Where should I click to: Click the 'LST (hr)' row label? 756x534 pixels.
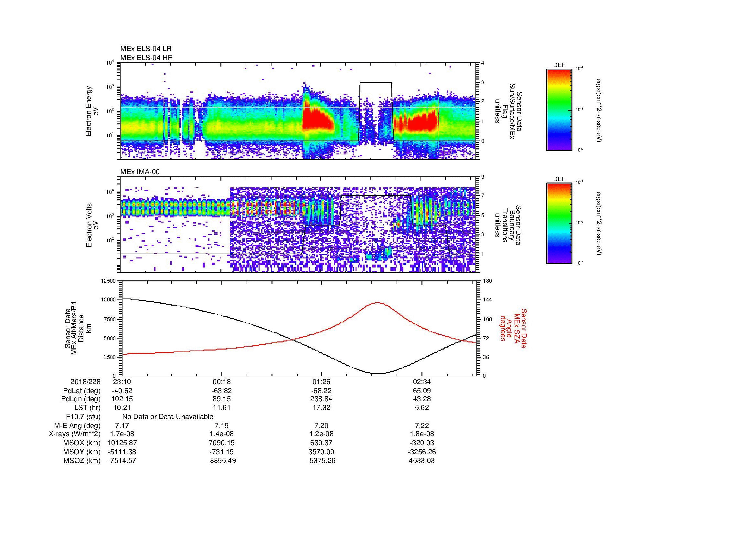tap(87, 408)
